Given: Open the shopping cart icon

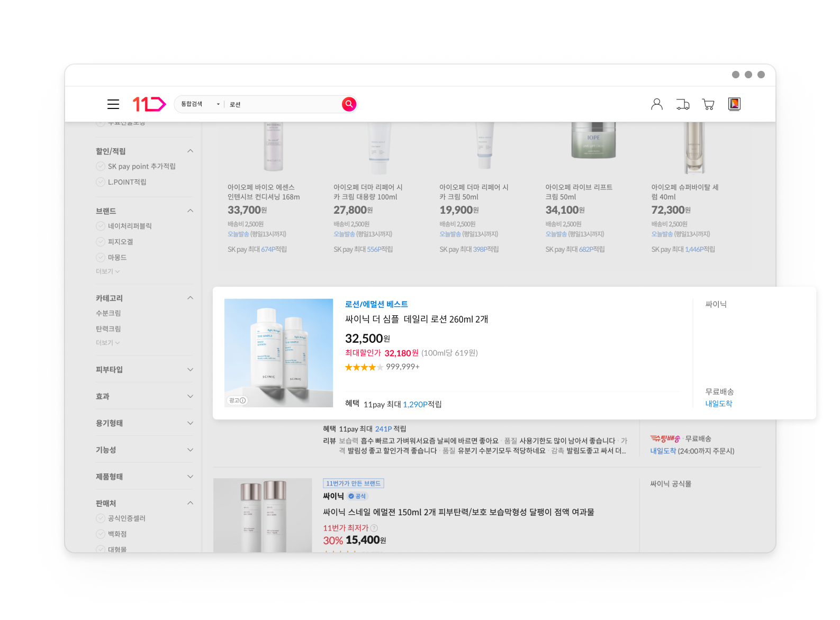Looking at the screenshot, I should click(708, 104).
